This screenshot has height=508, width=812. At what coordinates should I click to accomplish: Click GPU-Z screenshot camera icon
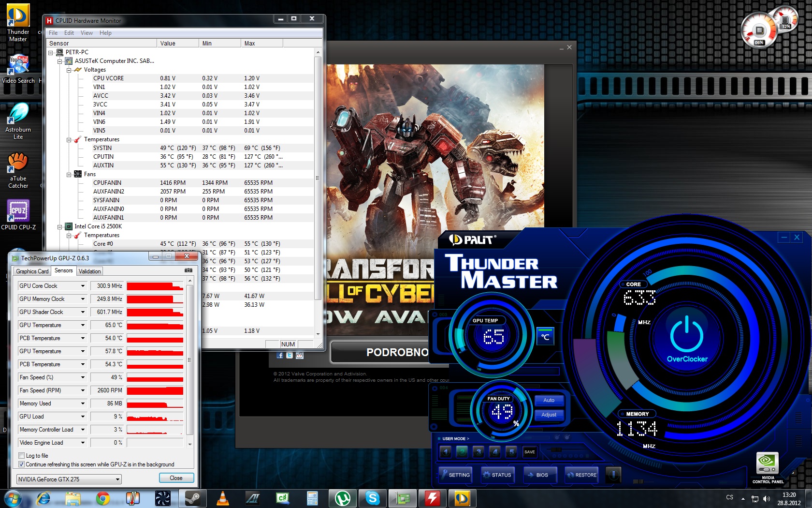coord(188,270)
